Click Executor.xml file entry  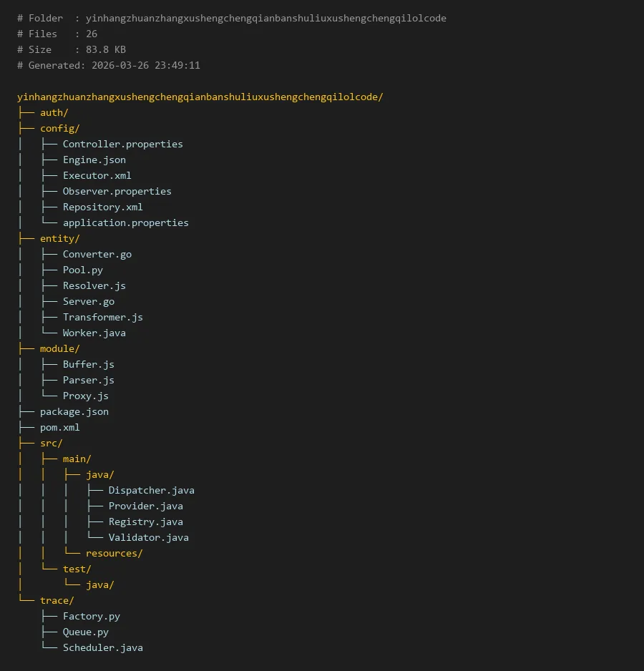click(97, 175)
